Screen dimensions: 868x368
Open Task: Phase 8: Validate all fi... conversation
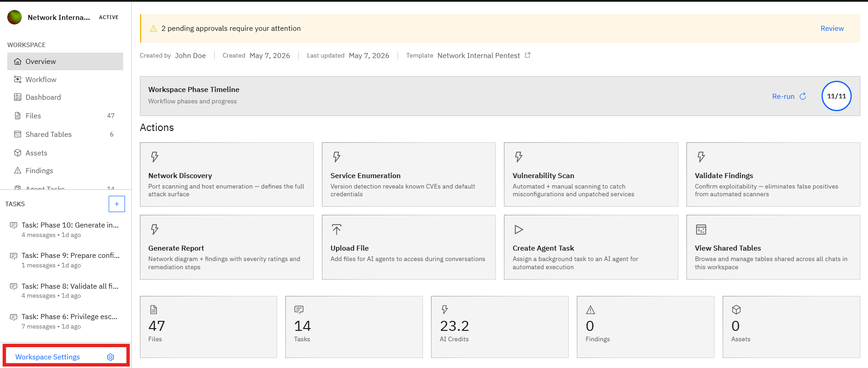(x=65, y=291)
